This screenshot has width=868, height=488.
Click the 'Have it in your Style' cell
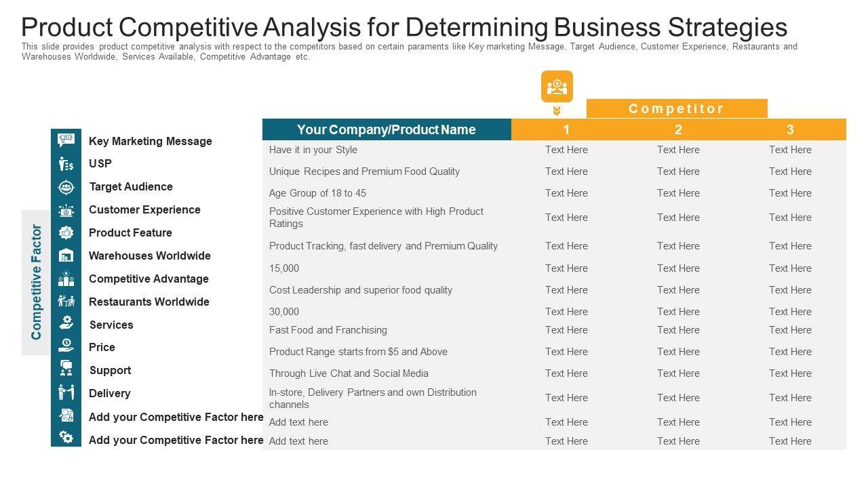(313, 150)
